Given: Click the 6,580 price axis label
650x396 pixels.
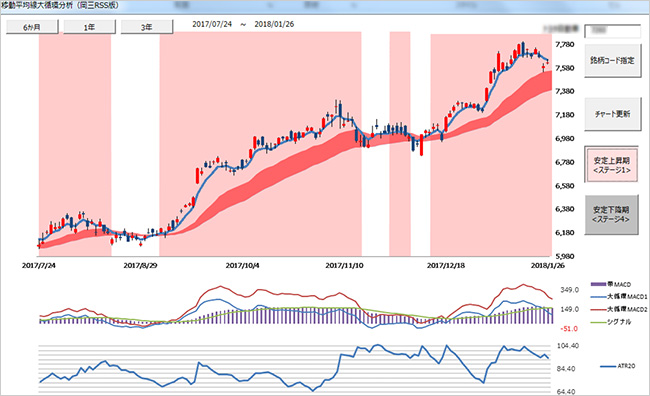Looking at the screenshot, I should 565,186.
